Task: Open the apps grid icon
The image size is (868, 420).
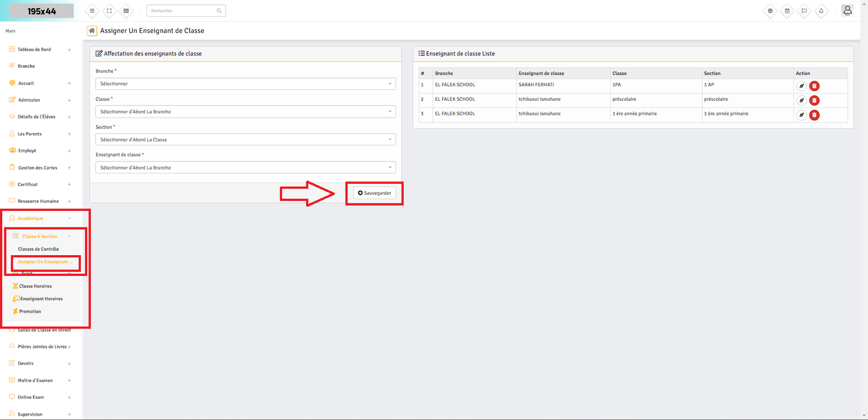Action: click(x=126, y=11)
